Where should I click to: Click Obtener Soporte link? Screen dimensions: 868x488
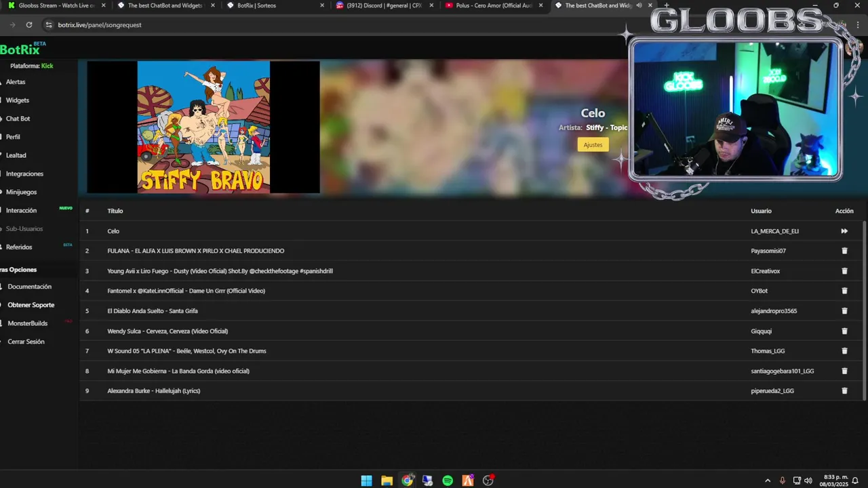pos(31,305)
